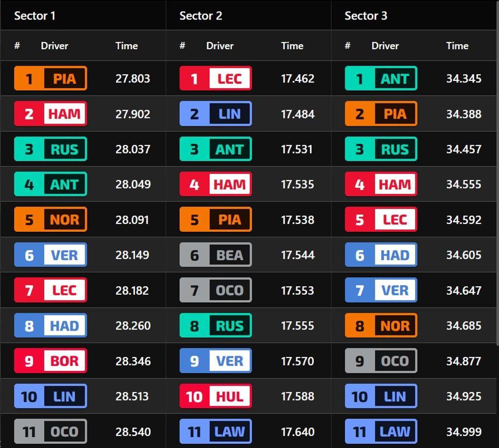Click the 17.640 time in Sector 2

coord(298,432)
